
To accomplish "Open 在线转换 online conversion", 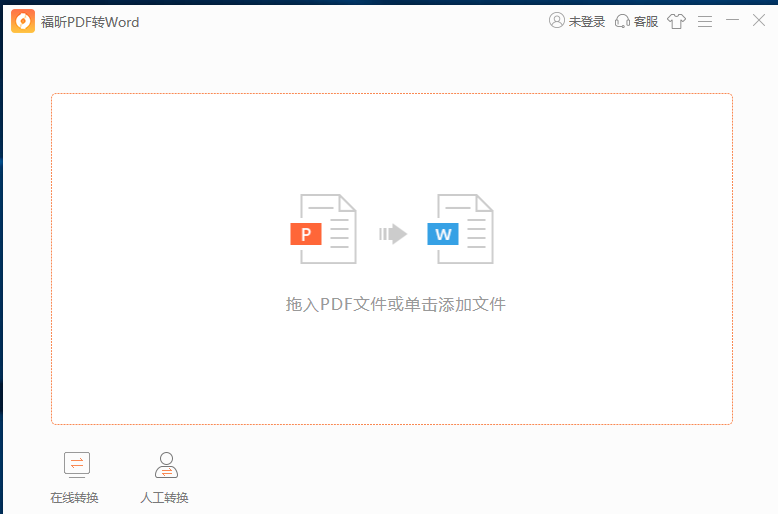I will tap(74, 478).
